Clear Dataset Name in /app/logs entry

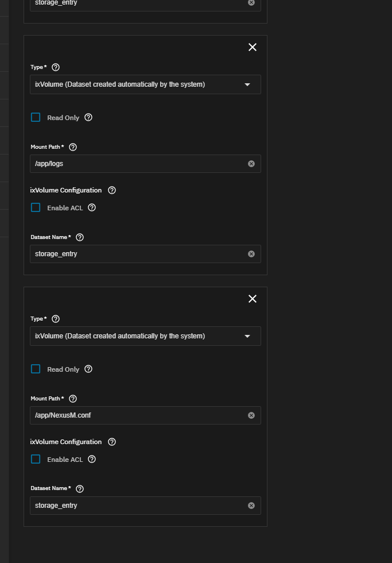click(x=251, y=254)
